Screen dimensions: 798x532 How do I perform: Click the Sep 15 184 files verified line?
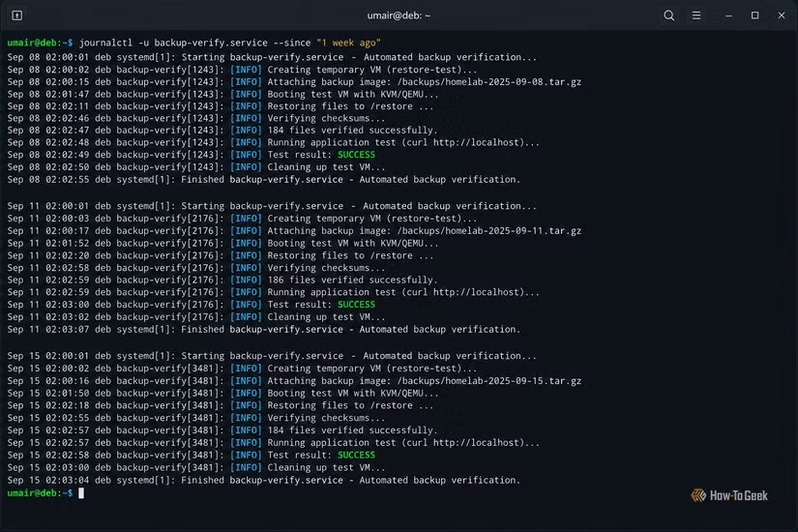coord(222,430)
